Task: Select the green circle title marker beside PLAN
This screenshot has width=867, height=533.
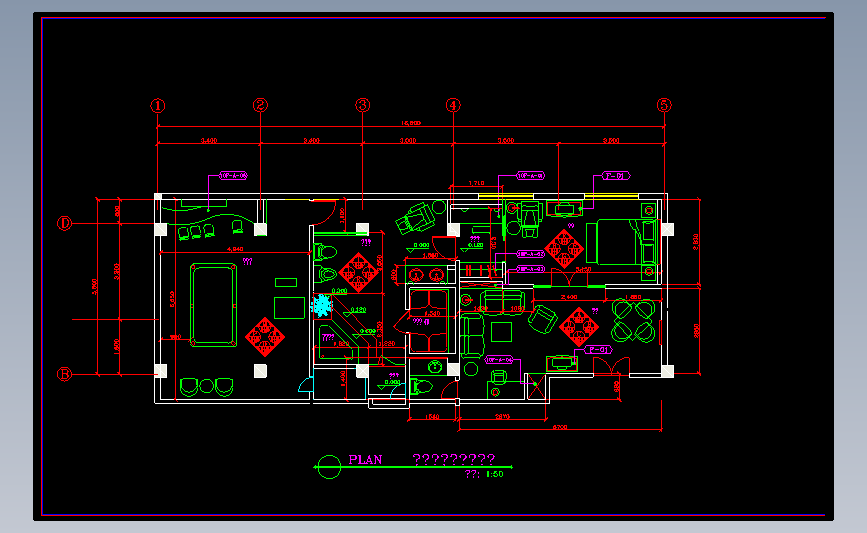Action: 329,467
